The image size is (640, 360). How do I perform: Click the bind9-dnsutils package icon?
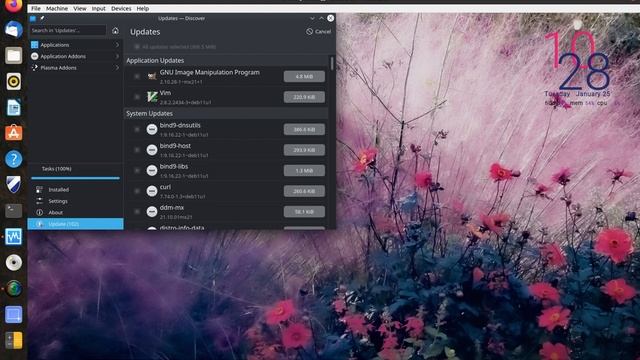click(152, 129)
